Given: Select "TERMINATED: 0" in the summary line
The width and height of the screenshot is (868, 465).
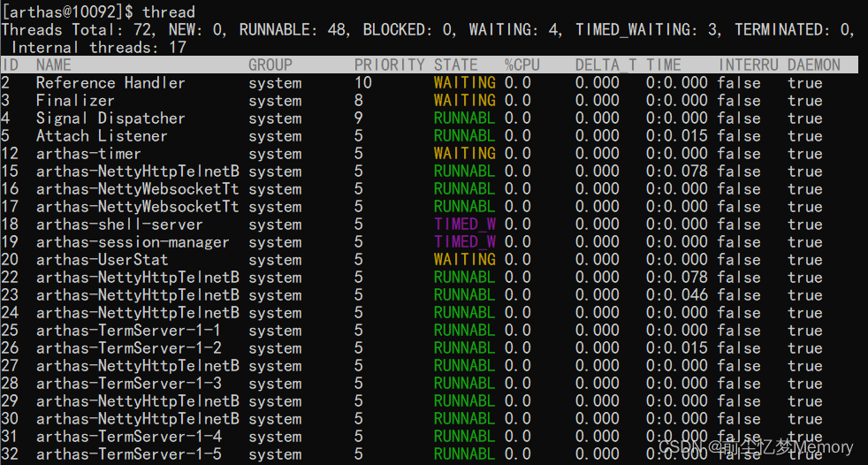Looking at the screenshot, I should (792, 29).
